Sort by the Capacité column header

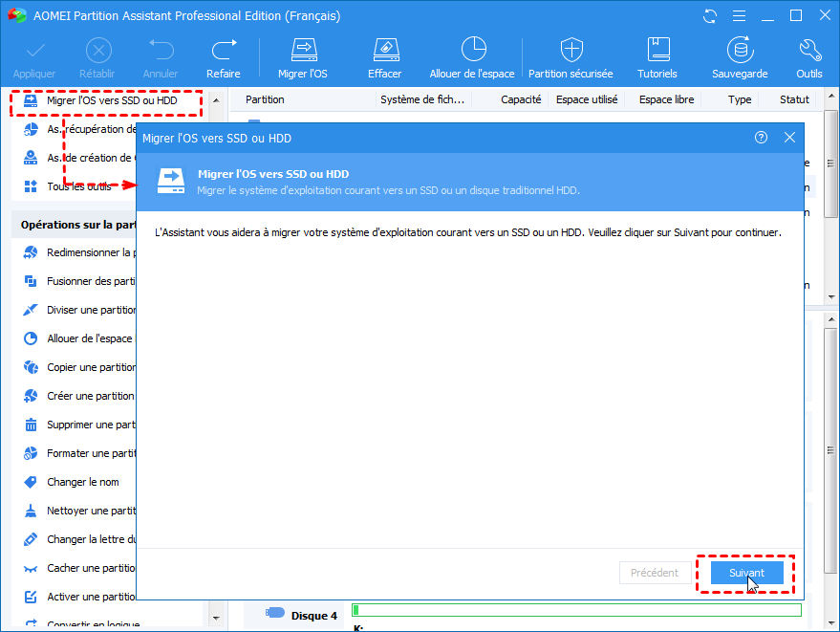coord(521,99)
